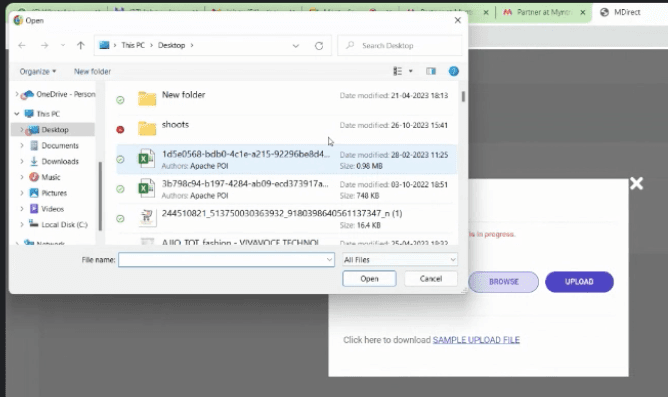Download the SAMPLE UPLOAD FILE link
This screenshot has height=397, width=668.
tap(476, 339)
